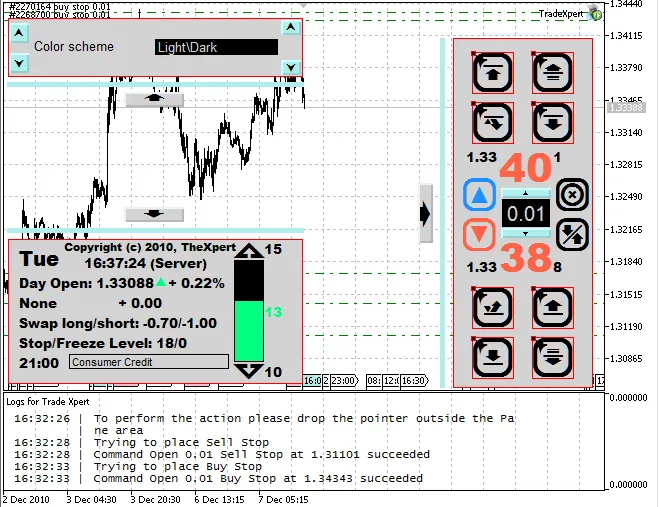Viewport: 659px width, 507px height.
Task: Click the top-left pending order icon
Action: pyautogui.click(x=493, y=73)
